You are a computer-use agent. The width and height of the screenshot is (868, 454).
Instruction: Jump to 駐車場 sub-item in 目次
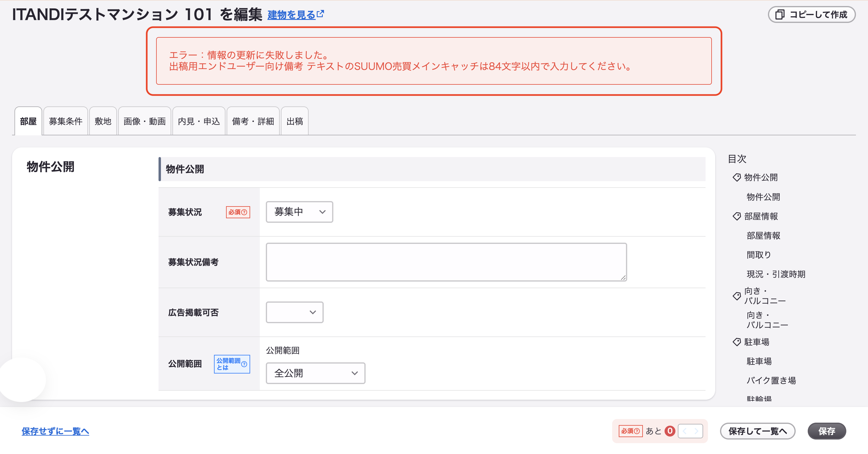(x=759, y=361)
